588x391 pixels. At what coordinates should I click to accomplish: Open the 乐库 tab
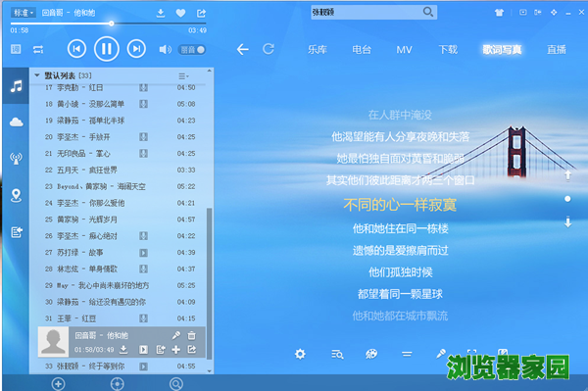point(318,49)
